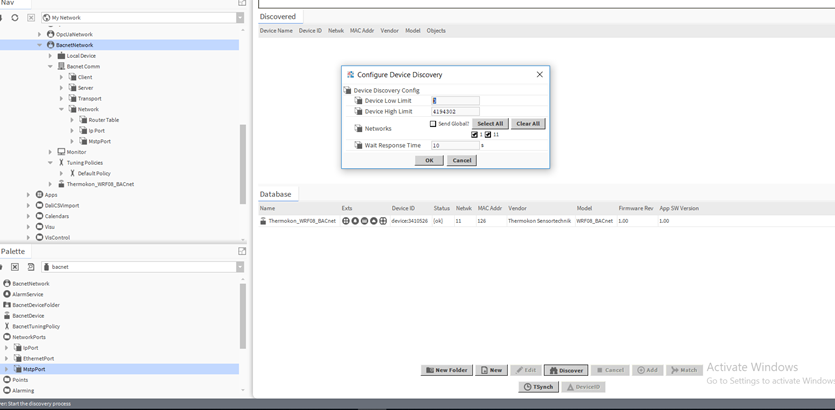Click the third extension icon in the Exts column

click(364, 221)
